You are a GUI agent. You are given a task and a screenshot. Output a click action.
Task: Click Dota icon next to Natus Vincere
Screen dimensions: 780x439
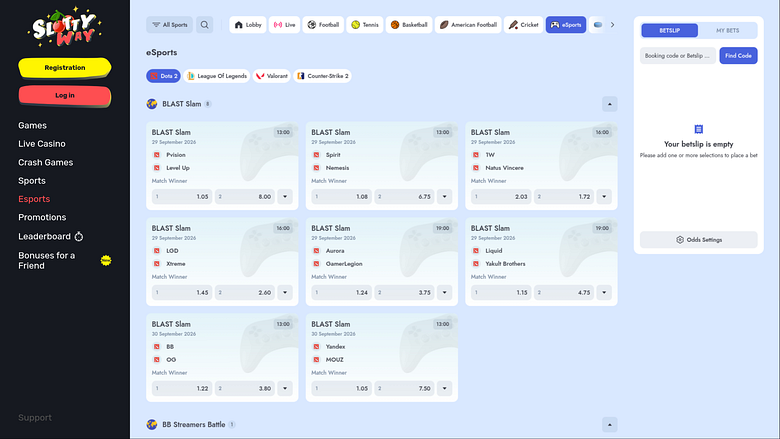(x=476, y=168)
